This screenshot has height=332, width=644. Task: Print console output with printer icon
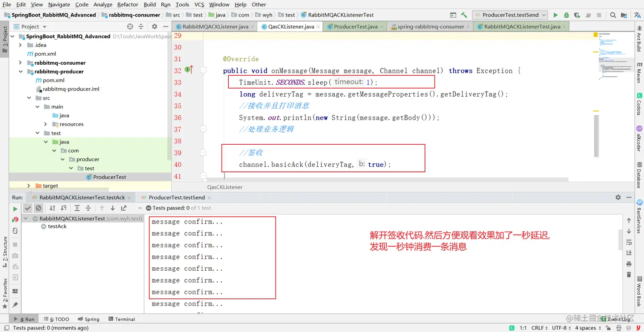pos(629,264)
